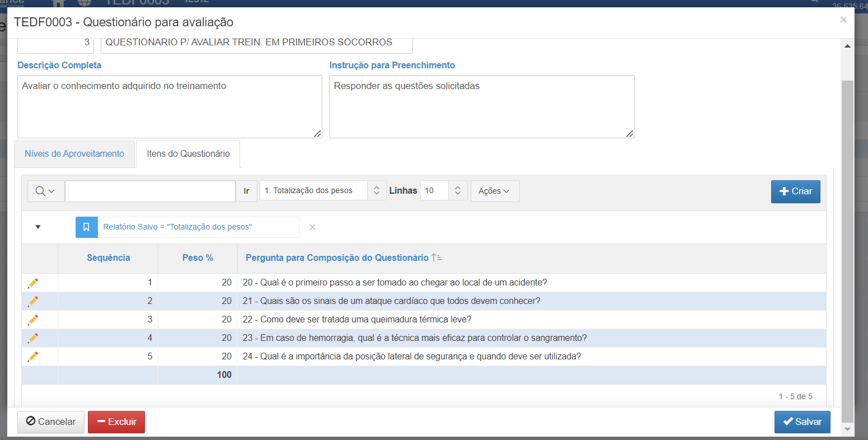Click the saved report bookmark icon
The image size is (868, 440).
(x=86, y=227)
